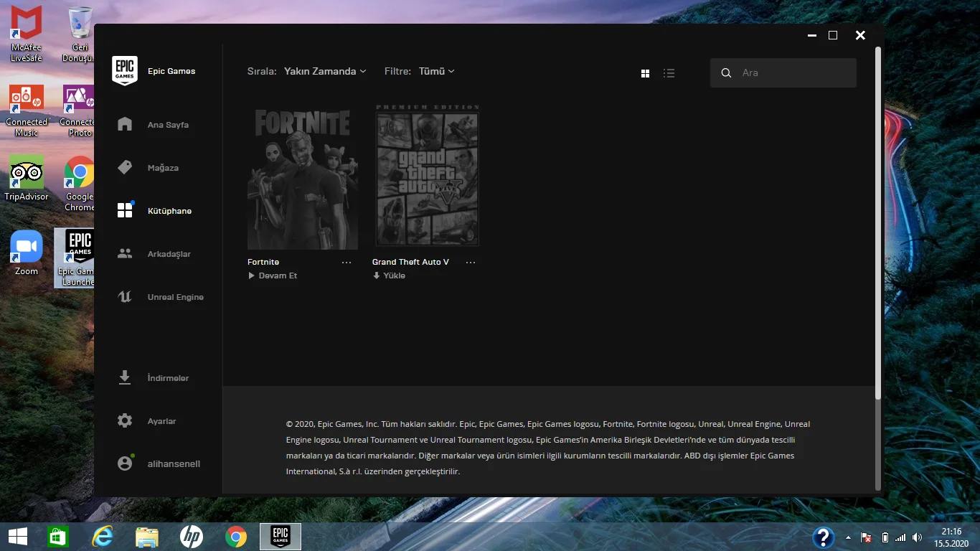Click the battery tray icon
The width and height of the screenshot is (980, 551).
click(x=885, y=537)
